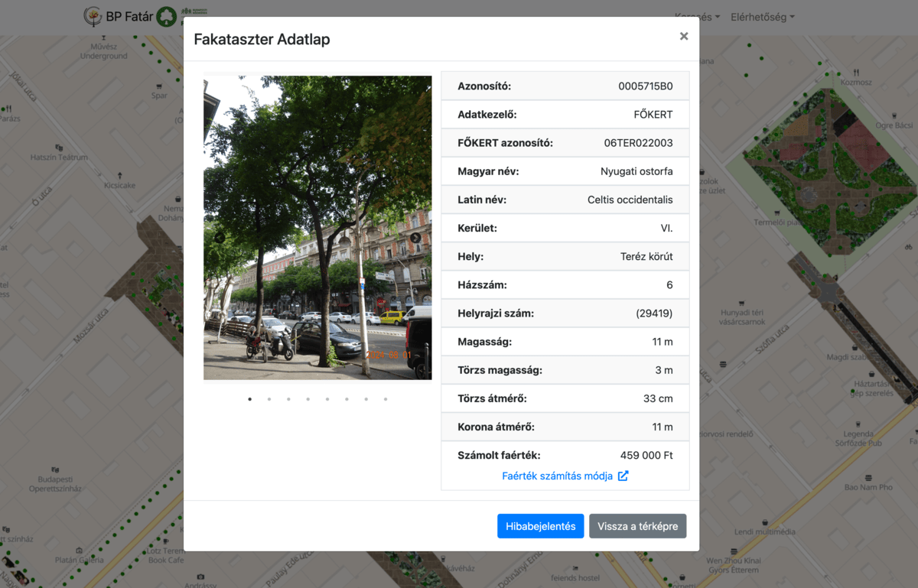Select the fourth carousel indicator dot
The width and height of the screenshot is (918, 588).
(x=308, y=399)
